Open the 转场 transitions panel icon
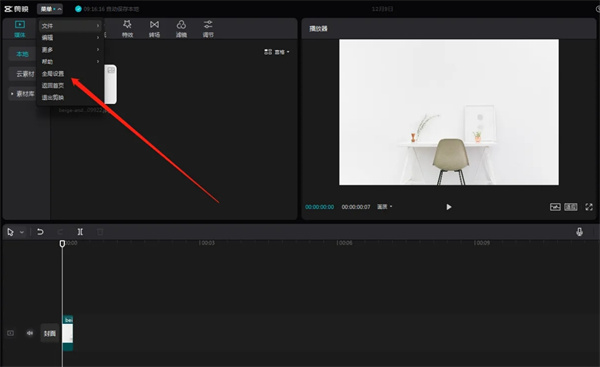Image resolution: width=600 pixels, height=367 pixels. [x=154, y=29]
